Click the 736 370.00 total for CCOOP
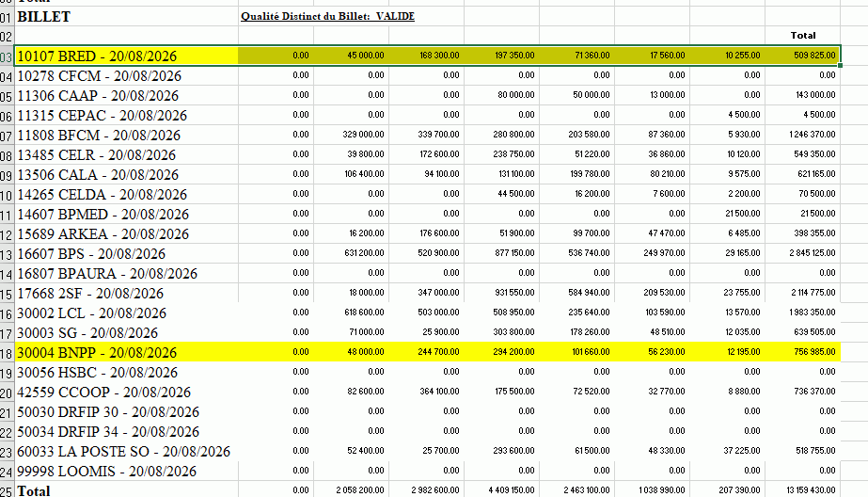The image size is (868, 497). (x=814, y=392)
